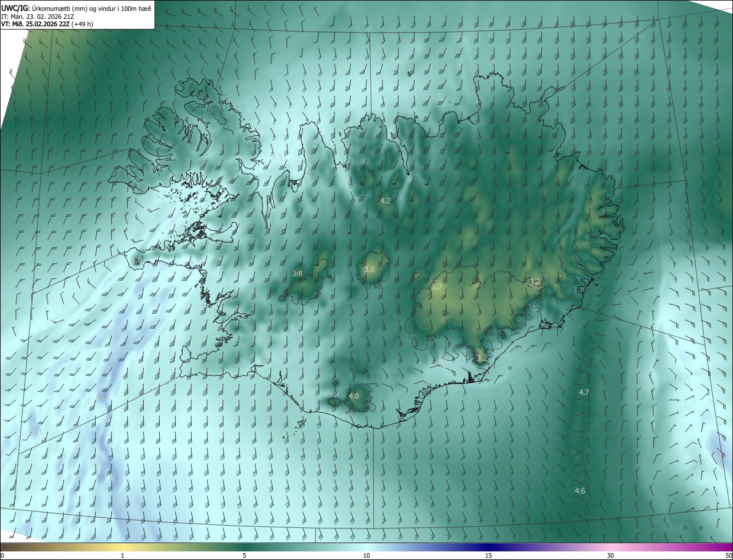Select the initial time 'IT: Mán. 23. 02. 2026 21Z'
This screenshot has height=560, width=733.
38,16
